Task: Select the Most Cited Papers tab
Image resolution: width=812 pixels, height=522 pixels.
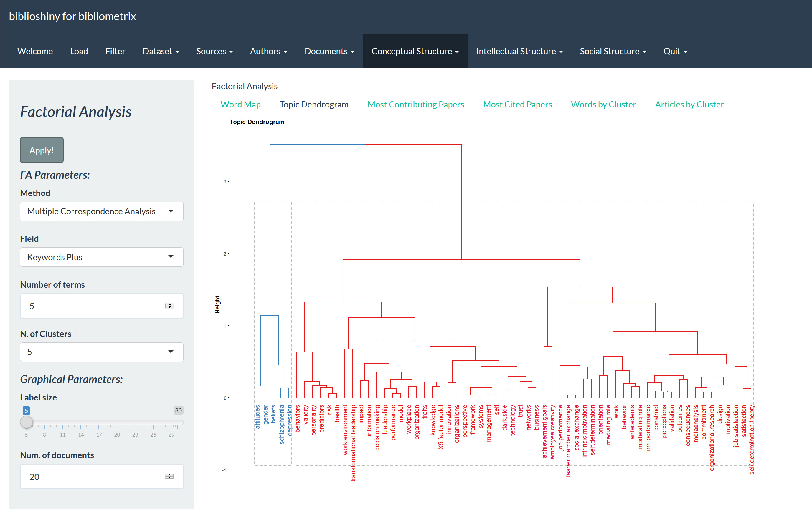Action: (517, 105)
